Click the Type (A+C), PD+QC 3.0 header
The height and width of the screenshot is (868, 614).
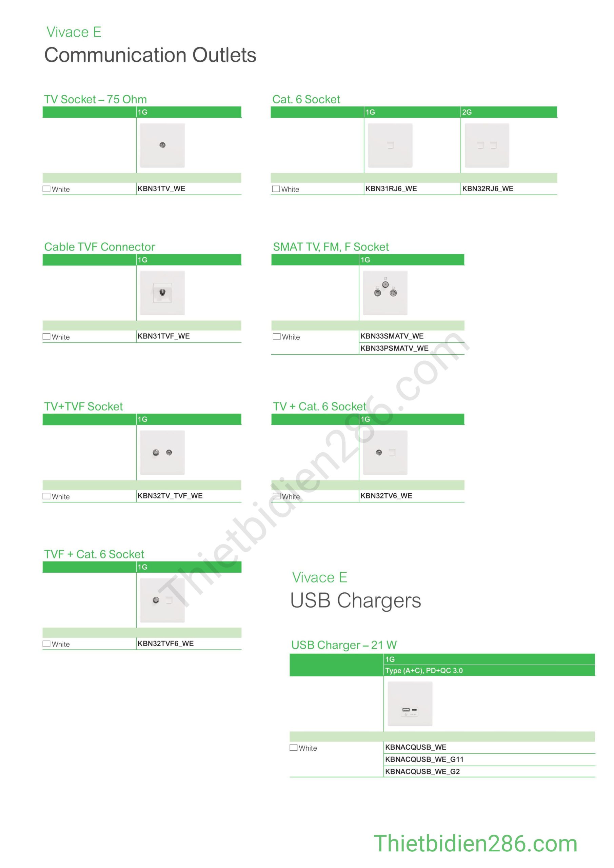pos(424,670)
